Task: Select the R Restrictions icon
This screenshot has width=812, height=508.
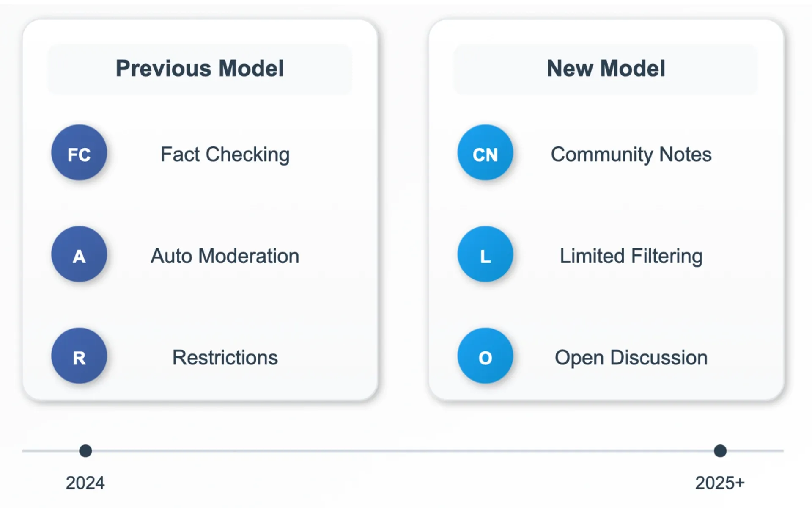Action: pos(79,356)
